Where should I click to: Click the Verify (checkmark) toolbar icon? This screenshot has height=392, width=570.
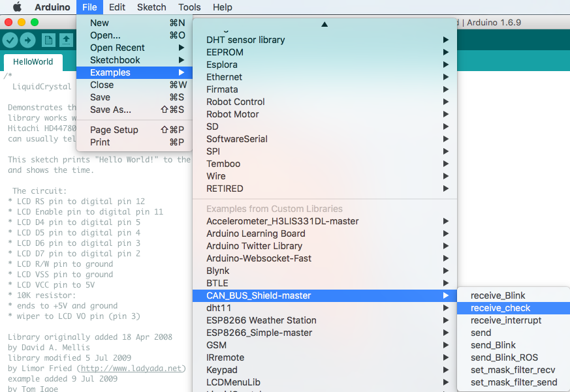pos(10,40)
